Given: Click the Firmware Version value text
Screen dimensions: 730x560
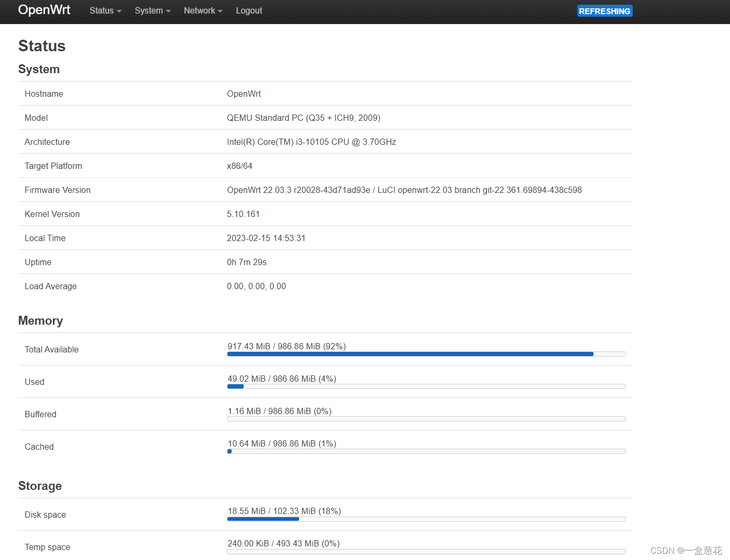Looking at the screenshot, I should pos(404,190).
